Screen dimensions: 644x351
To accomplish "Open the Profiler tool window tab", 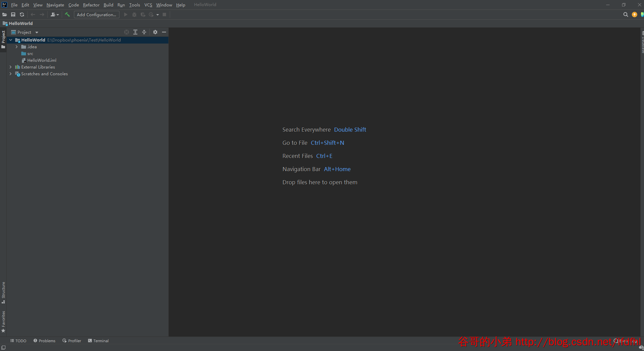I will (72, 341).
